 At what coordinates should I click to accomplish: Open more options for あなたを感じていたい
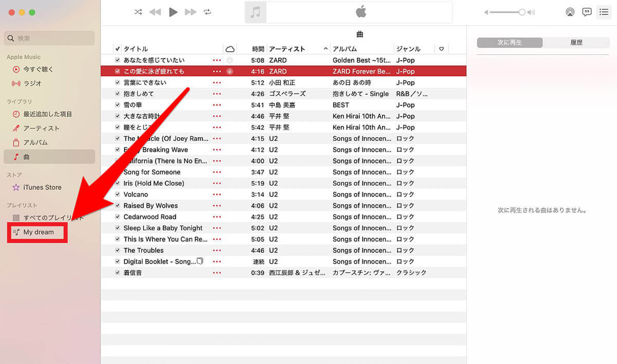pos(217,60)
